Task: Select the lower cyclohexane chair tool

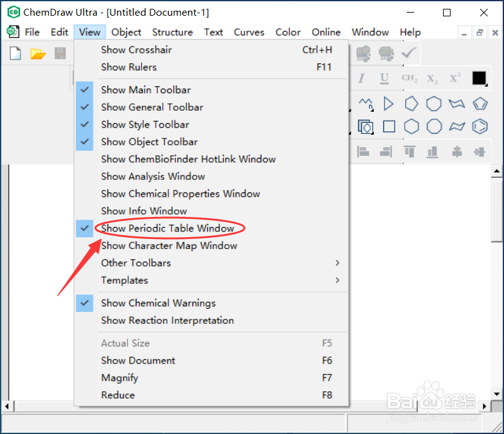Action: [x=457, y=126]
